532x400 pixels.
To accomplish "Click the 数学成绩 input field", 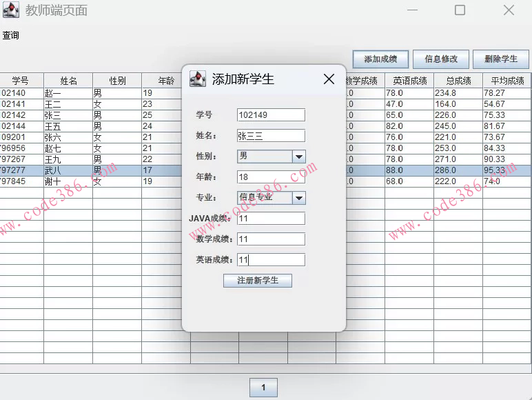I will 271,239.
